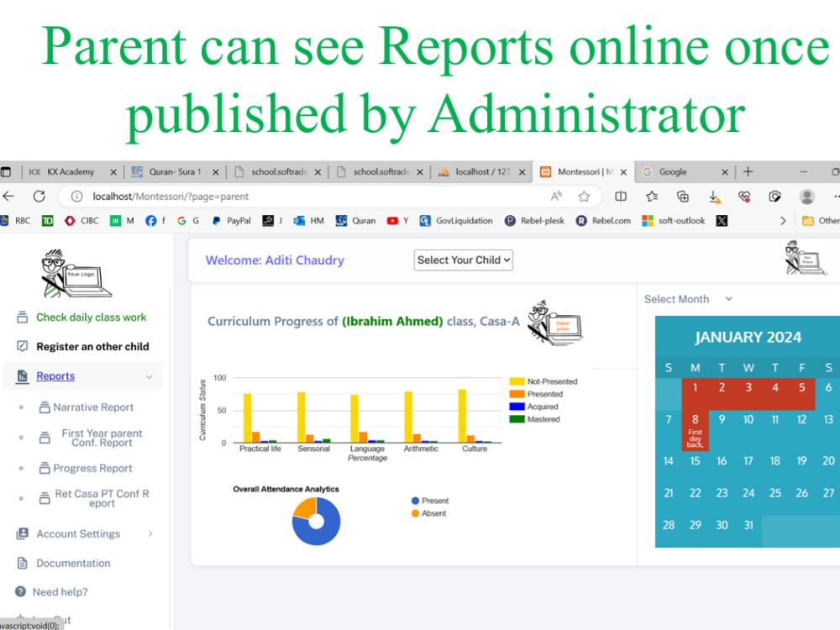Switch to the Google tab
The image size is (840, 630).
click(684, 172)
